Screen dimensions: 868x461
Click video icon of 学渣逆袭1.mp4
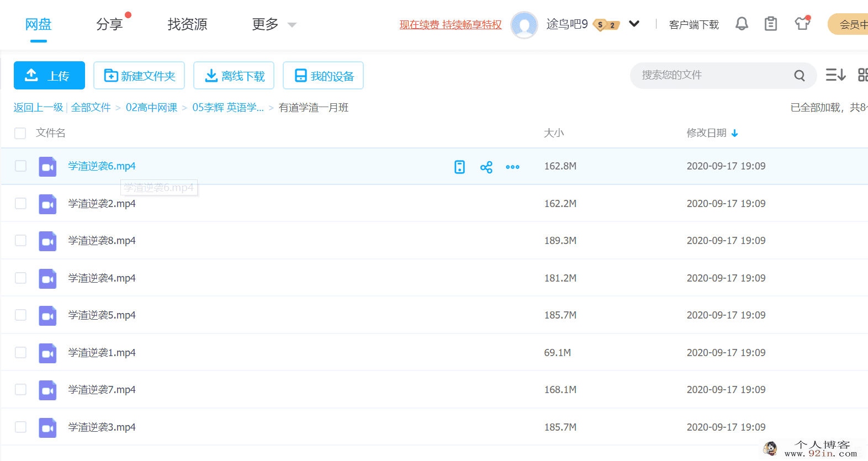[x=47, y=353]
